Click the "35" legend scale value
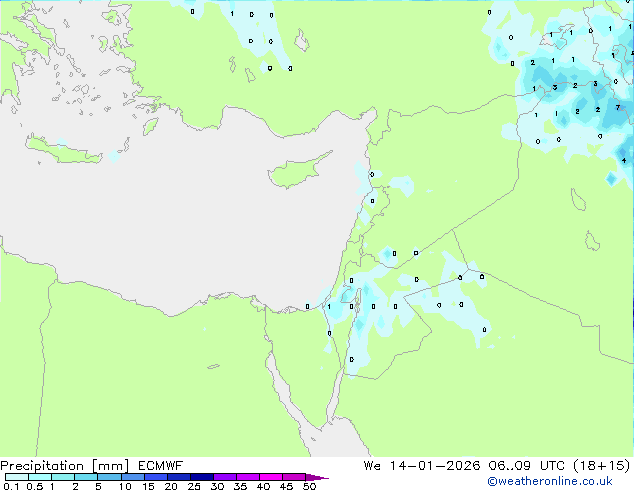The image size is (634, 490). coord(240,486)
